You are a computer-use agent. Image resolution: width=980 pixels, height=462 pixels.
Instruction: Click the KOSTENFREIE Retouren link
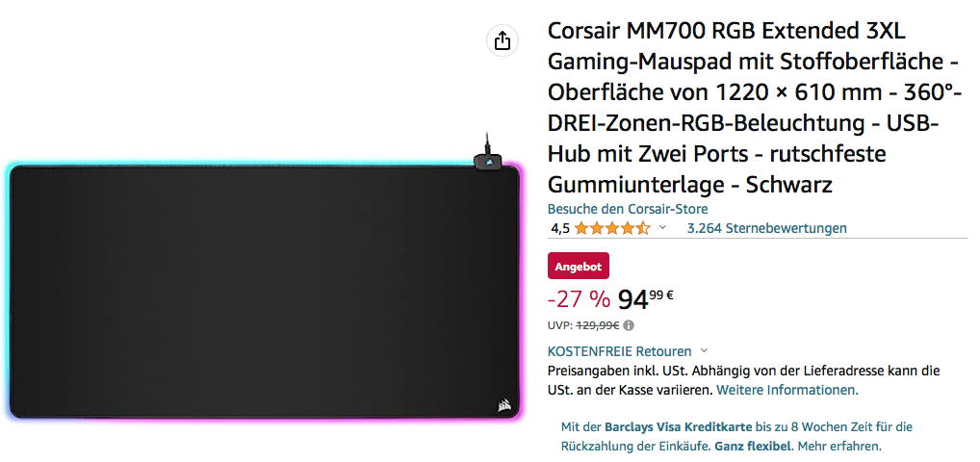(619, 351)
